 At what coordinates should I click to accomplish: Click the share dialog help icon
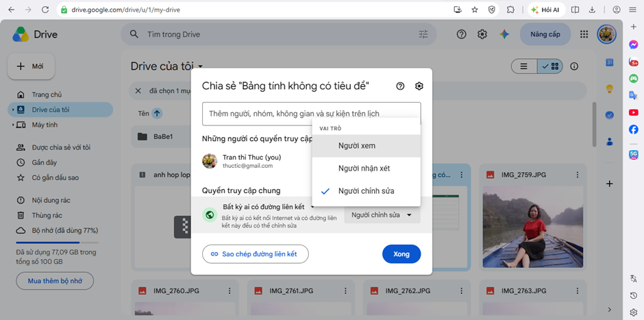pos(400,86)
